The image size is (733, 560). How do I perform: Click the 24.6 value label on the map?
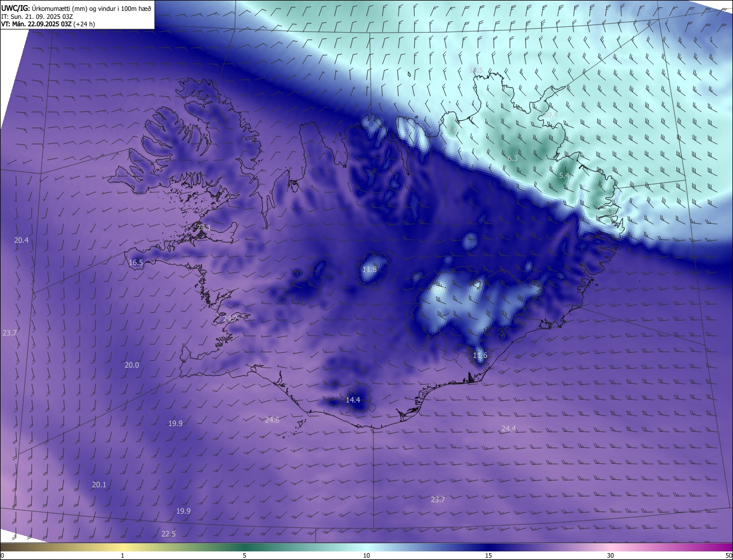272,420
